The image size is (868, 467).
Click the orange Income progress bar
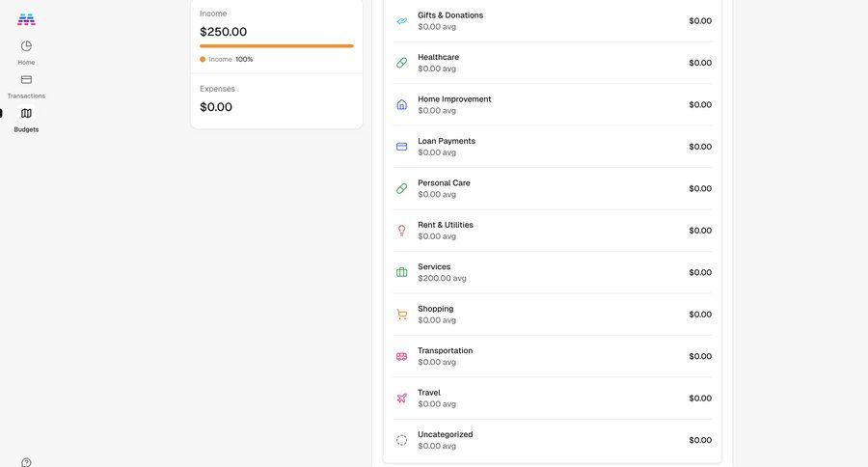[x=277, y=46]
